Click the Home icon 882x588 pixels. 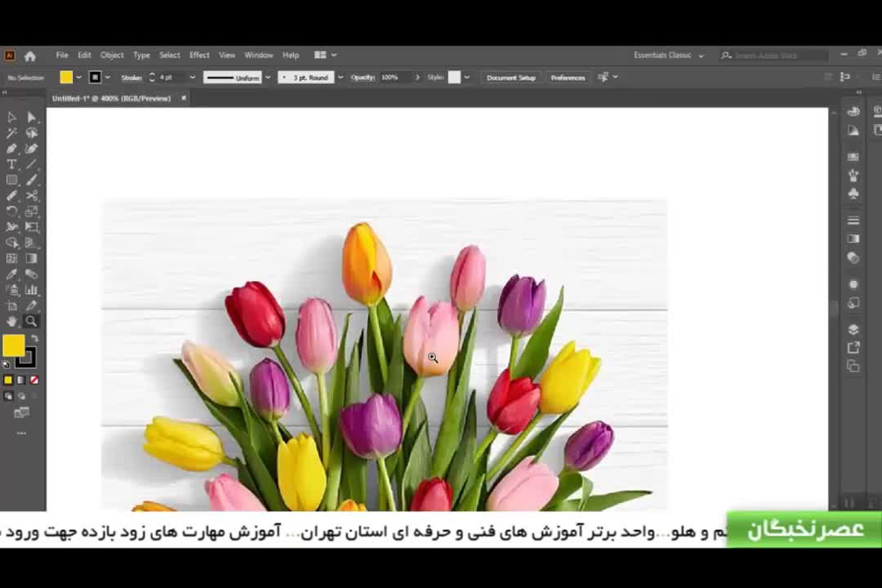[30, 56]
